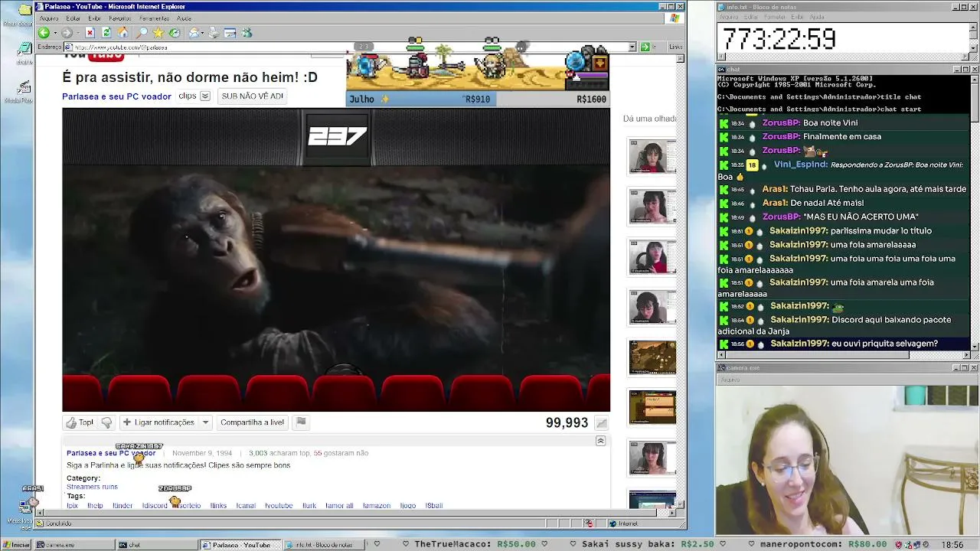Click the Iniciar start button
980x551 pixels.
coord(16,545)
